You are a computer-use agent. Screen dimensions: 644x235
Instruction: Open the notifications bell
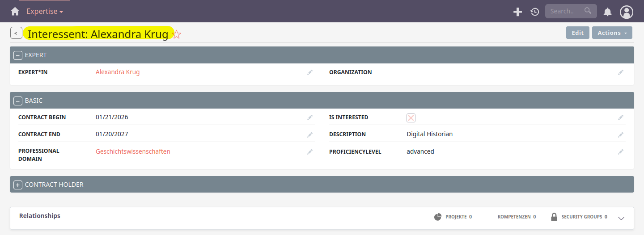tap(607, 12)
